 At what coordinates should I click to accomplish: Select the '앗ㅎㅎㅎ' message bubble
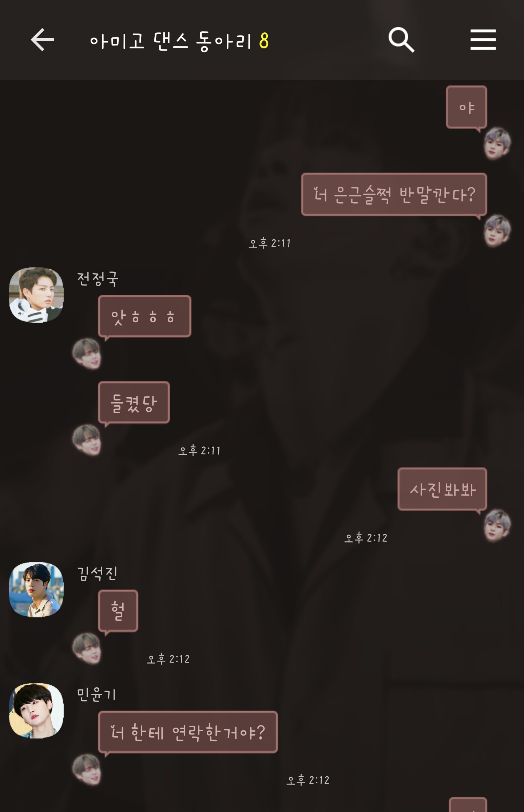pyautogui.click(x=144, y=316)
